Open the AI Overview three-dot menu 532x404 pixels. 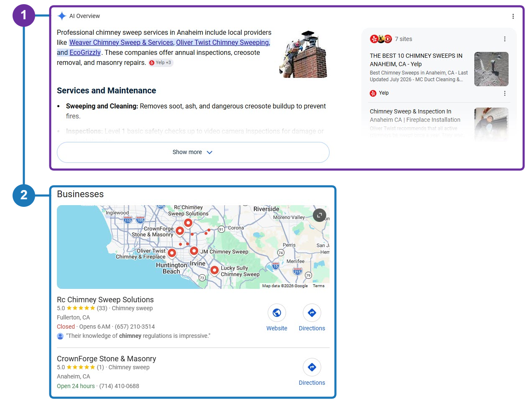(x=513, y=16)
